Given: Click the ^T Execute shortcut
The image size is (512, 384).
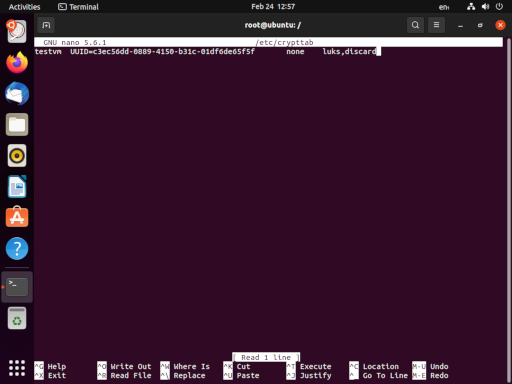Looking at the screenshot, I should 309,366.
